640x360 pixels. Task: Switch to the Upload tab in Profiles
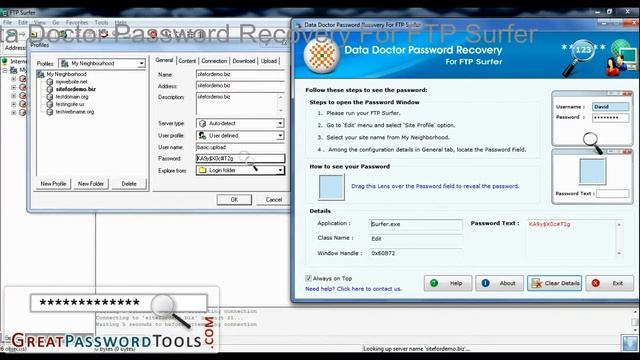tap(269, 61)
